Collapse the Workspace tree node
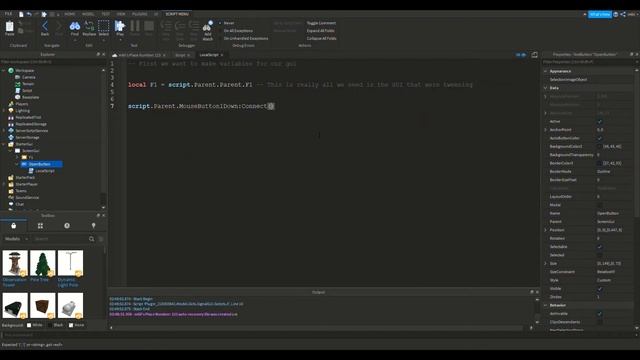Viewport: 640px width, 360px height. (4, 71)
